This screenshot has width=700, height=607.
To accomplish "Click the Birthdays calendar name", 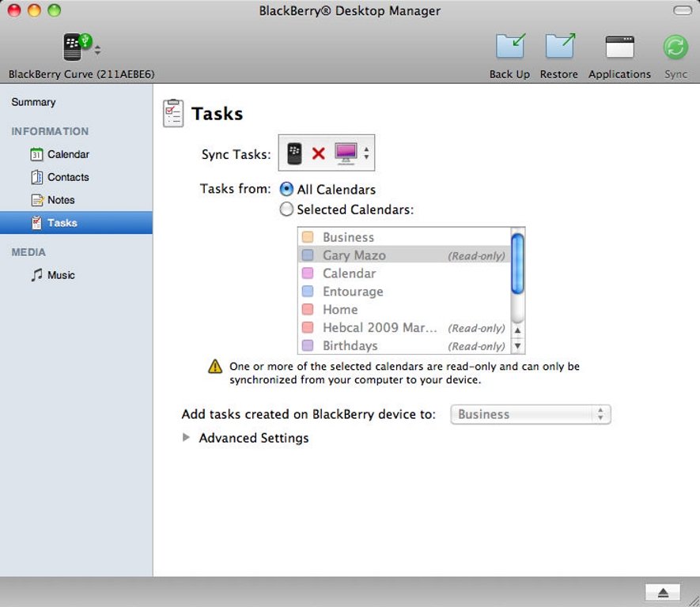I will click(350, 345).
